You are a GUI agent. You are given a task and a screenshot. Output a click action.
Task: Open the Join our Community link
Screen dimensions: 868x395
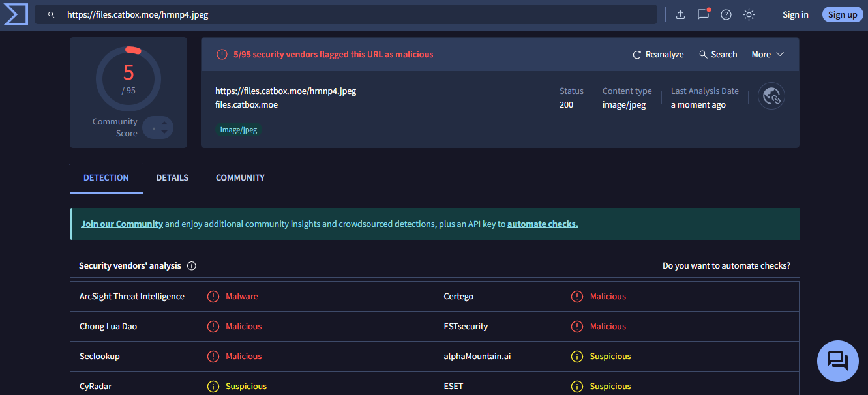(x=122, y=224)
